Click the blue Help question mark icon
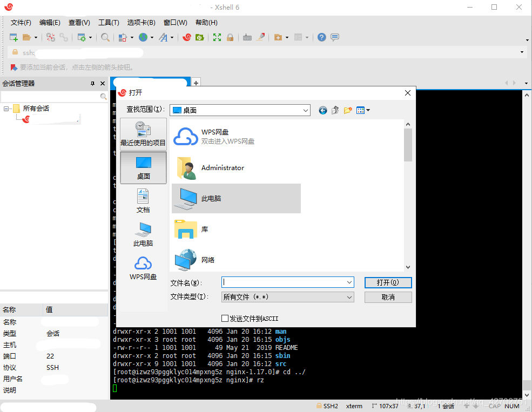This screenshot has width=532, height=412. pyautogui.click(x=322, y=37)
